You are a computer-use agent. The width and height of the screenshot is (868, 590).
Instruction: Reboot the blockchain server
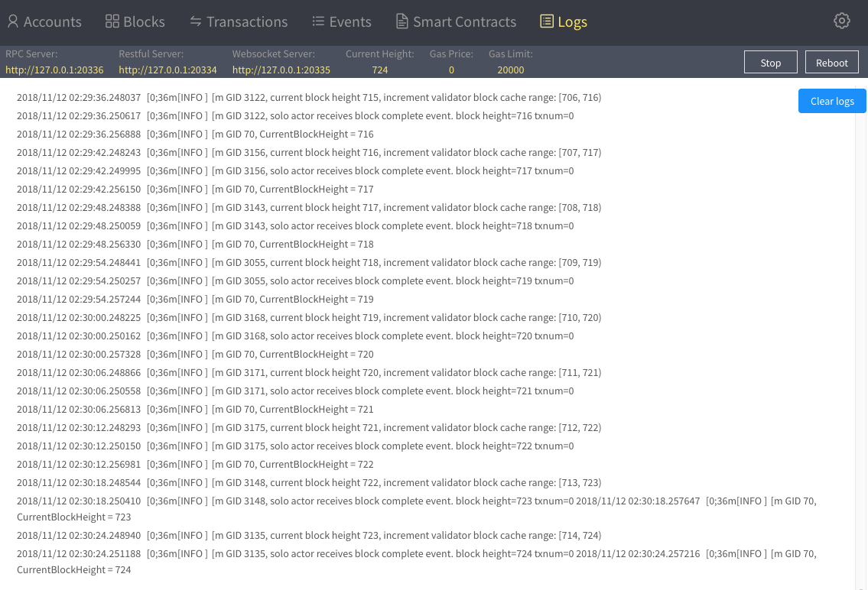point(831,63)
